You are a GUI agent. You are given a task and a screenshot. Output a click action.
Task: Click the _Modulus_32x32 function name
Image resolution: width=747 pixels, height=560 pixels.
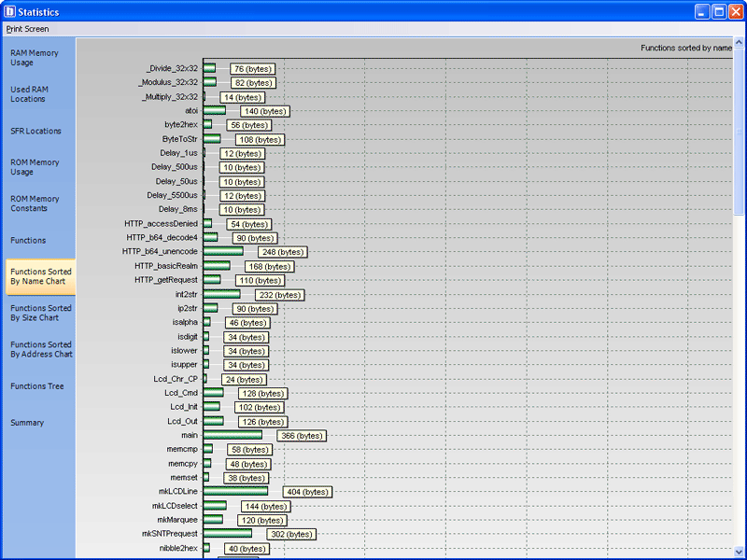tap(168, 82)
